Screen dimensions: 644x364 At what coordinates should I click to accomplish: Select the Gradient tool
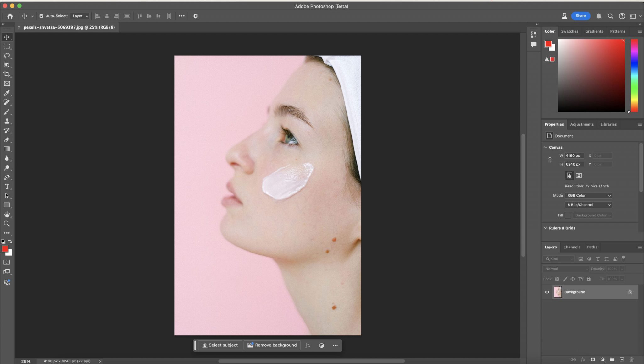[x=7, y=149]
